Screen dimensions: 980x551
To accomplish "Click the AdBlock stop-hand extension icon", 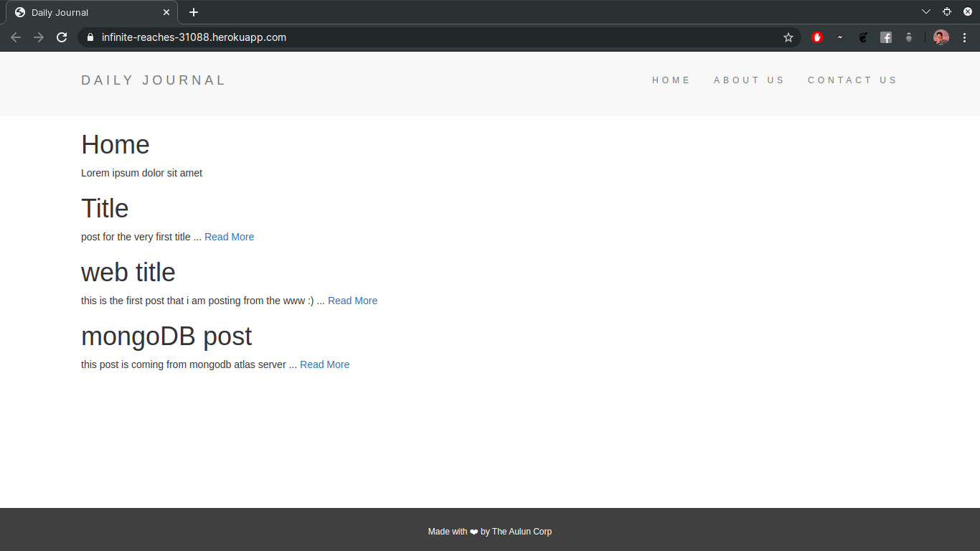I will [817, 37].
